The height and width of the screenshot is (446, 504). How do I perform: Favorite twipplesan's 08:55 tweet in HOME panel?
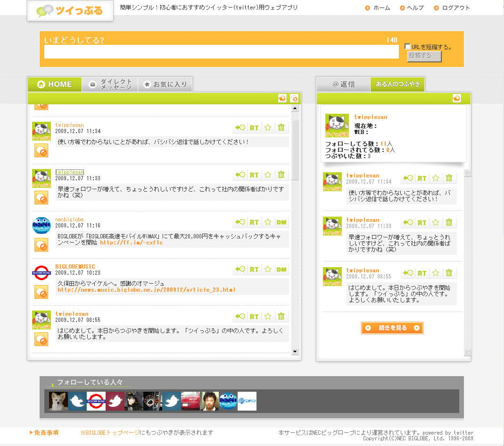pos(268,317)
